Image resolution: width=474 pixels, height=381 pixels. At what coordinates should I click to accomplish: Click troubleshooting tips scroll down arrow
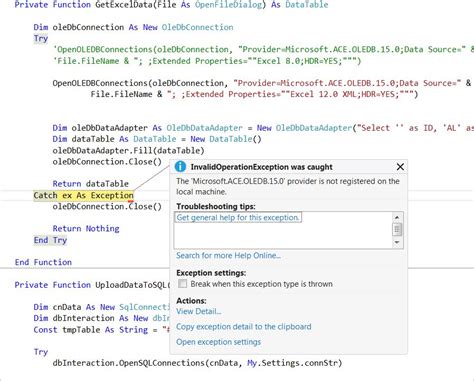click(397, 242)
